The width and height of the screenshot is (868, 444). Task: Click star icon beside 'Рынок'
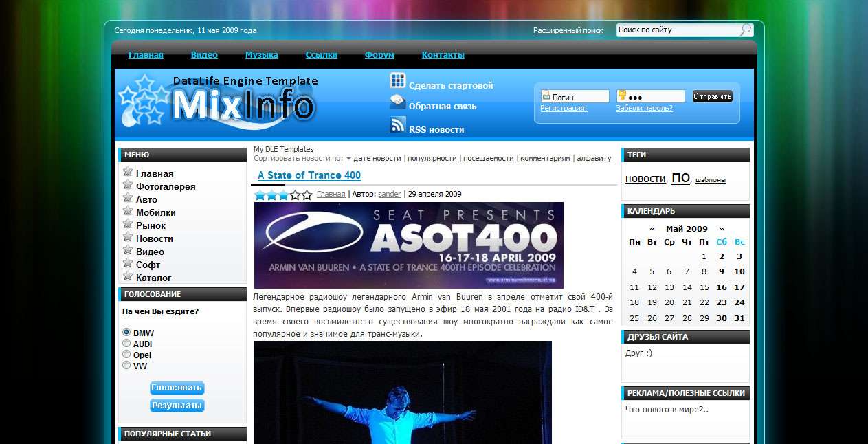128,224
